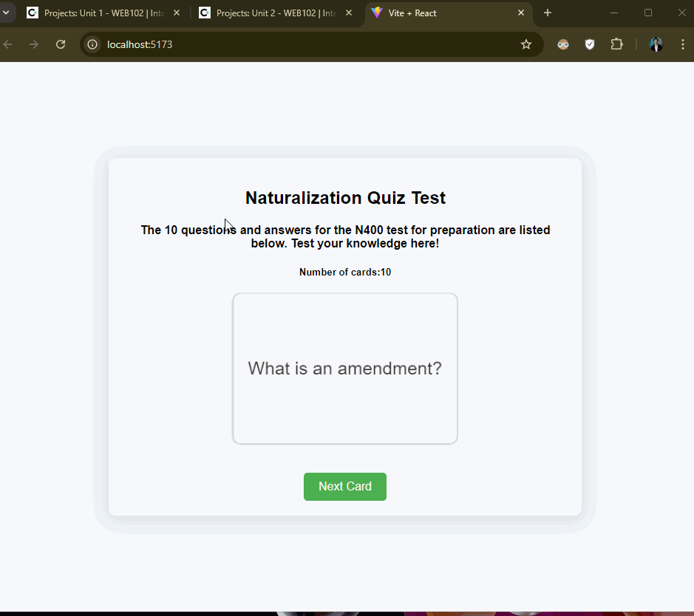Click the browser forward navigation arrow
This screenshot has height=616, width=694.
[34, 44]
